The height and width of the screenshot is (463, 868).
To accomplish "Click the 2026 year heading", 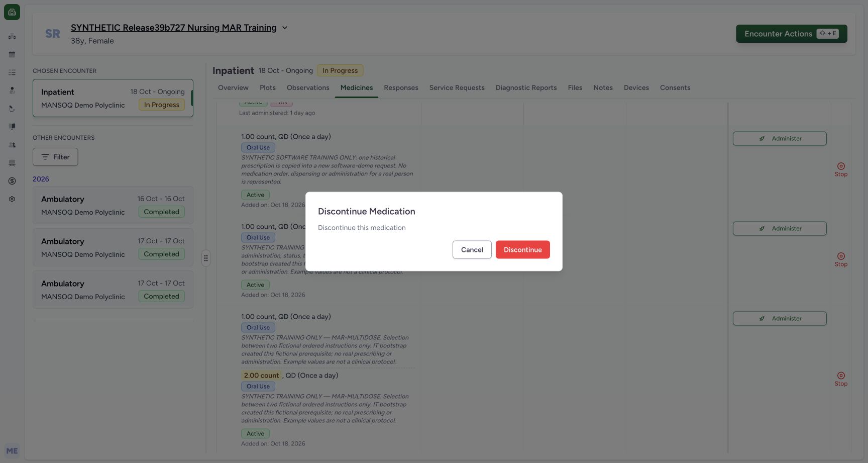I will pyautogui.click(x=41, y=179).
